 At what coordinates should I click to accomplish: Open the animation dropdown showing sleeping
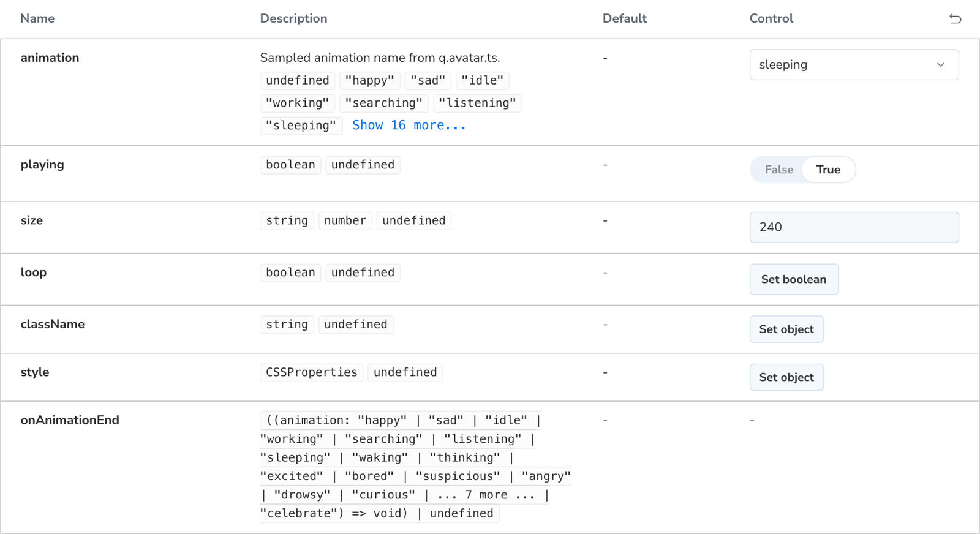pos(854,65)
